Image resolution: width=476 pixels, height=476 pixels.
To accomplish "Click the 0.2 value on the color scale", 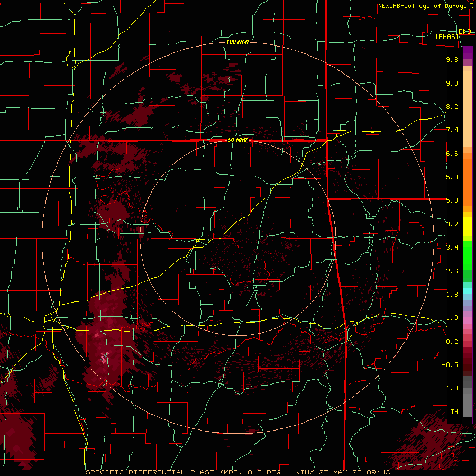I will [452, 342].
